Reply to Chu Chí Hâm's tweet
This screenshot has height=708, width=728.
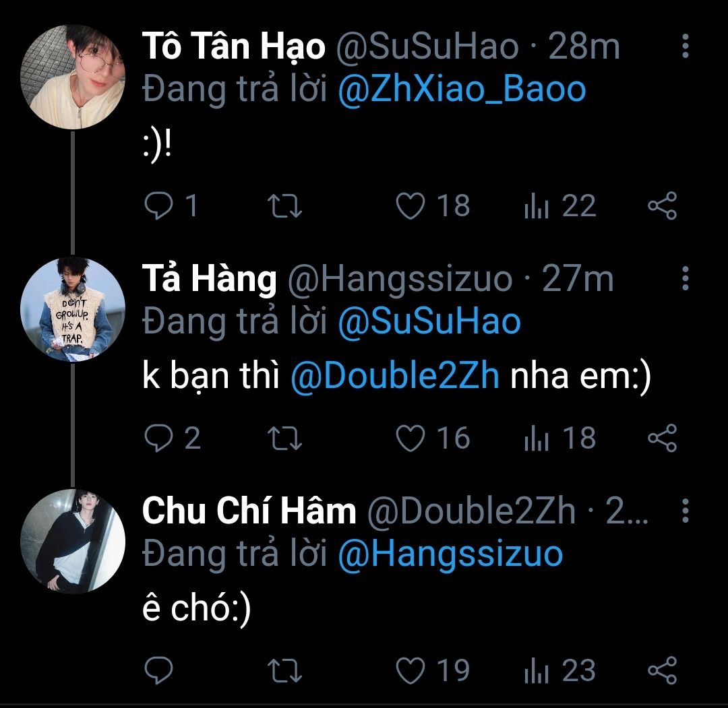pos(160,671)
